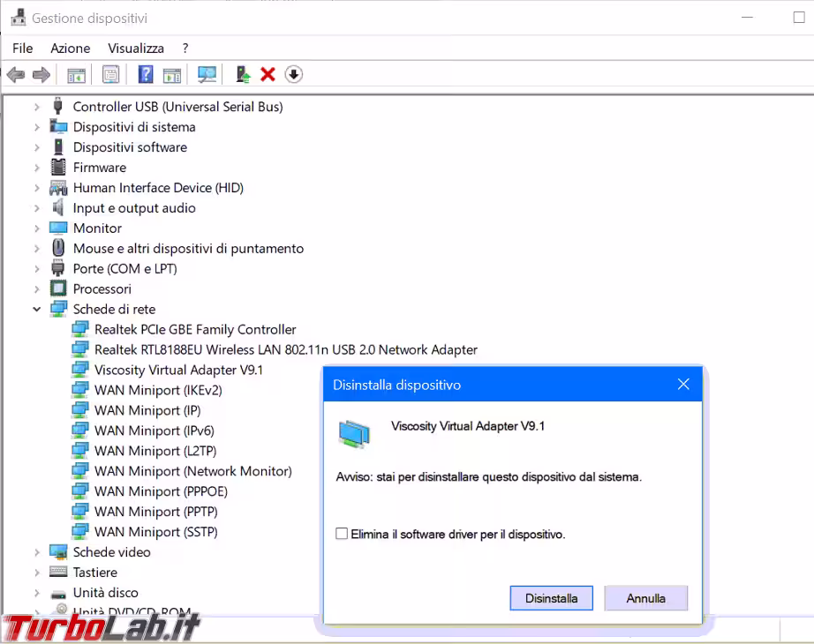The height and width of the screenshot is (644, 814).
Task: Select Mouse e altri dispositivi di puntamento
Action: coord(188,249)
